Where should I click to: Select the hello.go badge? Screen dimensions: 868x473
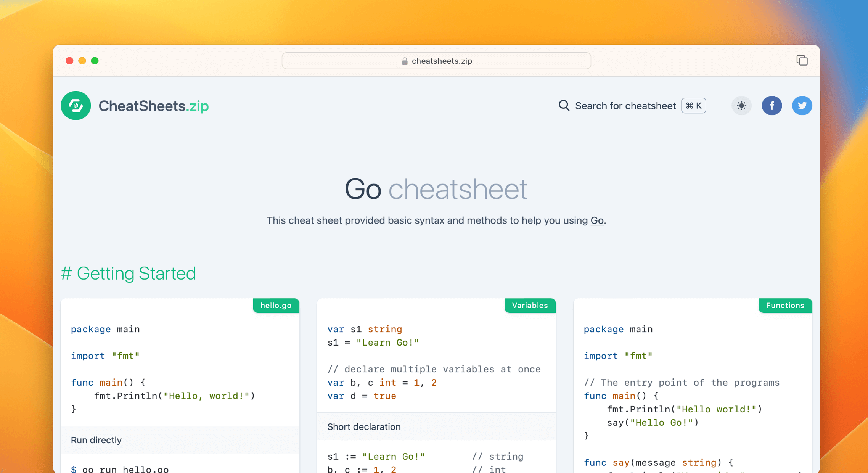click(276, 305)
